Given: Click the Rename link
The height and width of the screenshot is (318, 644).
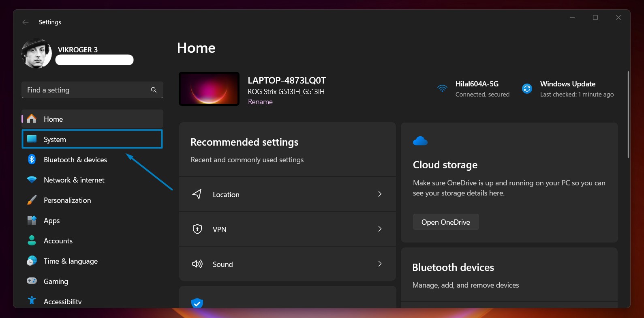Looking at the screenshot, I should (260, 102).
